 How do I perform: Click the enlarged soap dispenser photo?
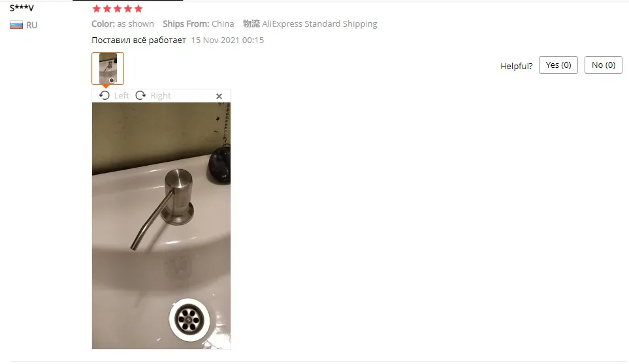click(161, 226)
